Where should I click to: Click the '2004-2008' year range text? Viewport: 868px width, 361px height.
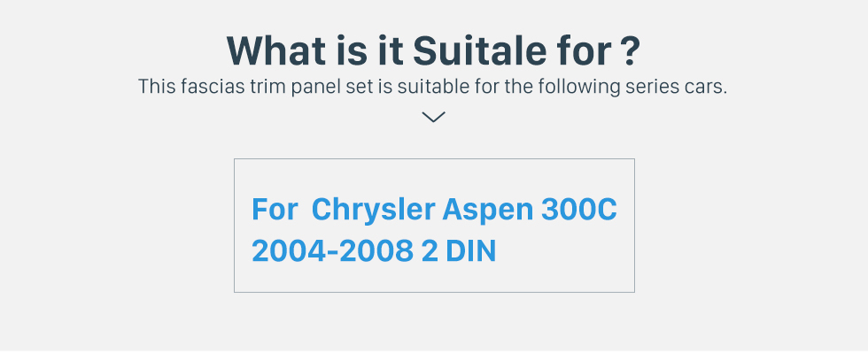333,251
